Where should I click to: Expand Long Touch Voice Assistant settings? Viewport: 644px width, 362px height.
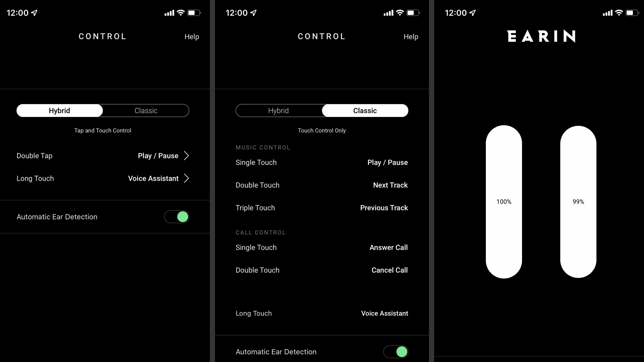tap(188, 179)
